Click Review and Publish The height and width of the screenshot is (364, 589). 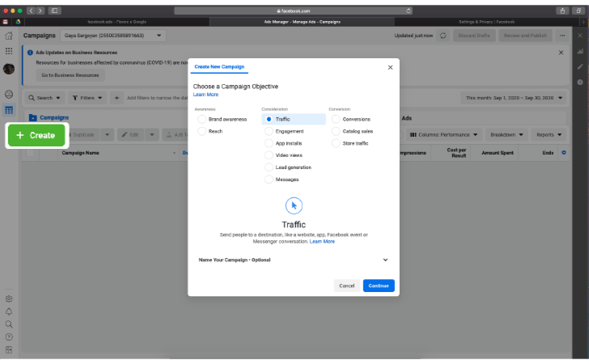pyautogui.click(x=525, y=36)
